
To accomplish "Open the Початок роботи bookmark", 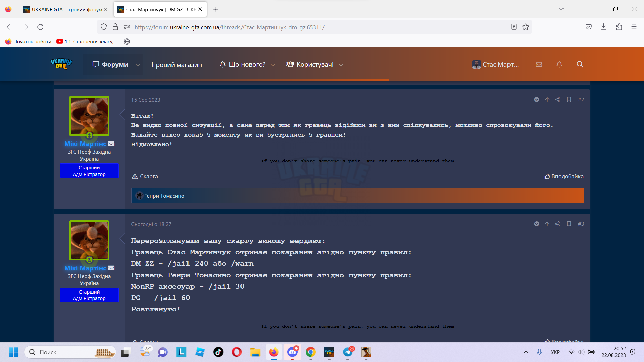I will (x=29, y=42).
